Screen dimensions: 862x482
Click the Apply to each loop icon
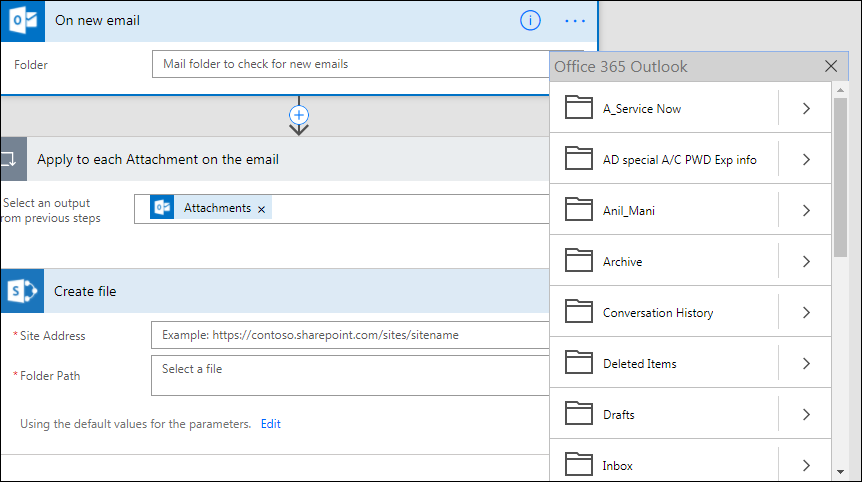coord(14,159)
